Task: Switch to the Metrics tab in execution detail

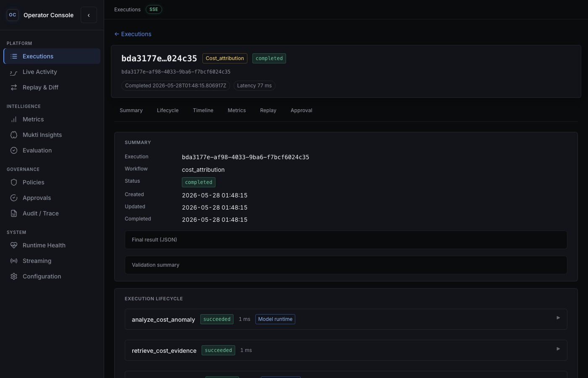Action: [x=236, y=110]
